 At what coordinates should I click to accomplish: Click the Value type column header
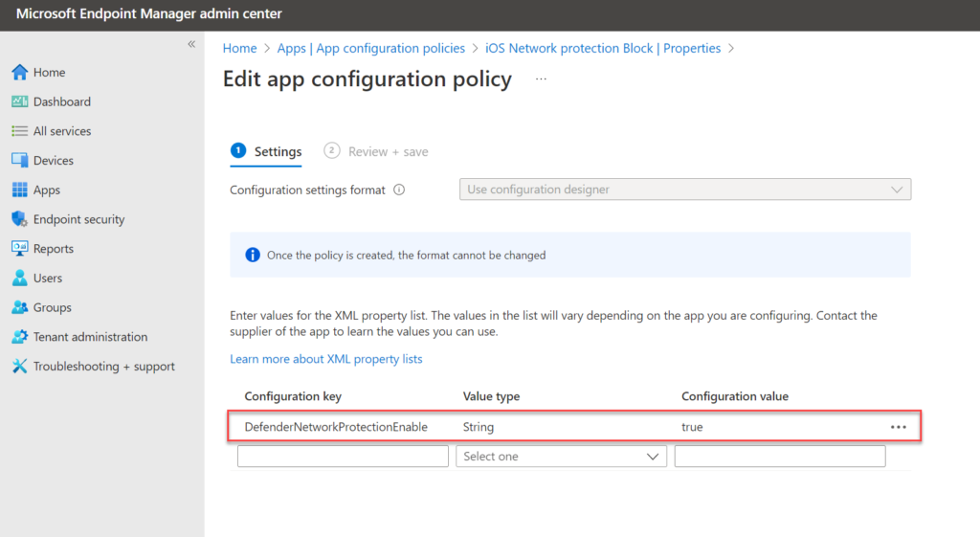(491, 396)
